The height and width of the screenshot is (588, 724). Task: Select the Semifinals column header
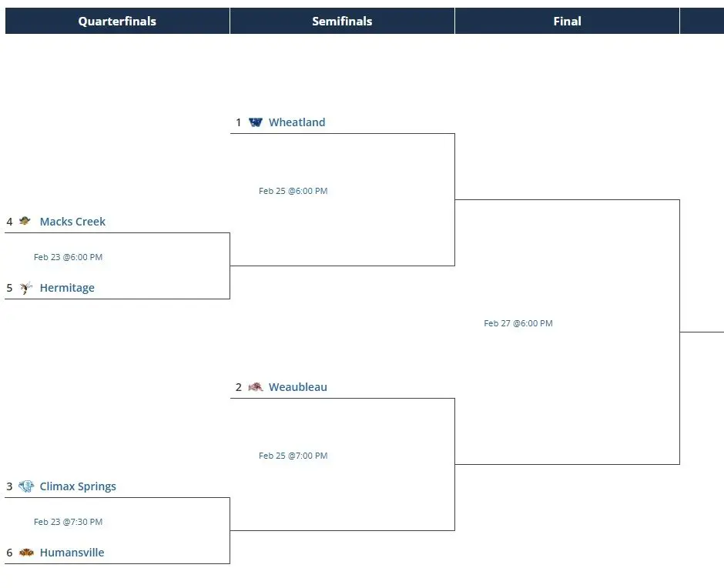coord(342,22)
